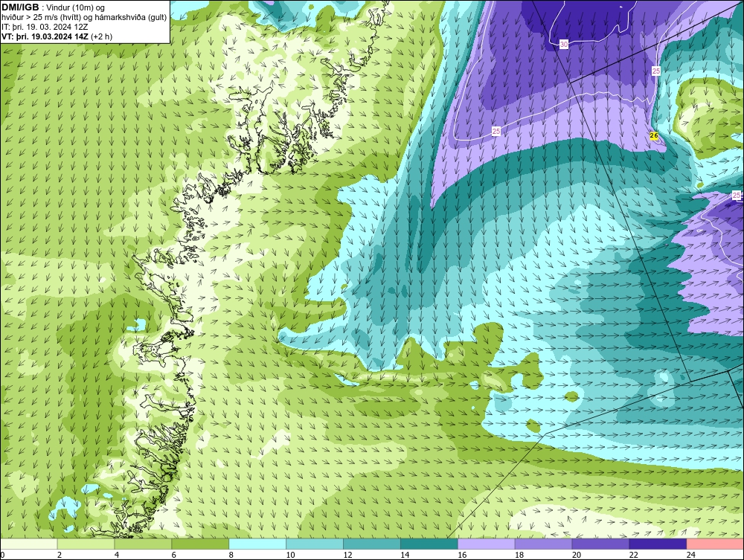Click the 16–18 m/s lavender colour segment
Viewport: 744px width, 560px height.
click(487, 544)
